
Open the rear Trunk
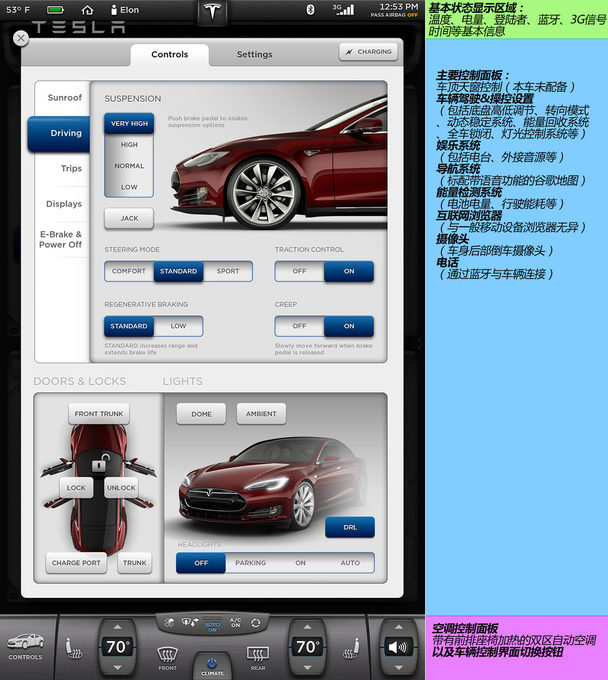click(134, 563)
